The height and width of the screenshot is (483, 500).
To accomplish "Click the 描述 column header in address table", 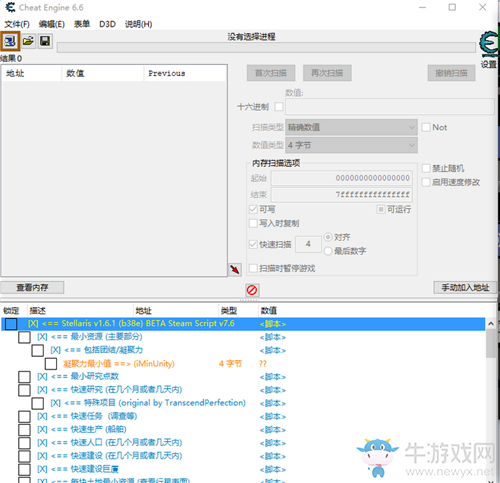I will pyautogui.click(x=80, y=311).
